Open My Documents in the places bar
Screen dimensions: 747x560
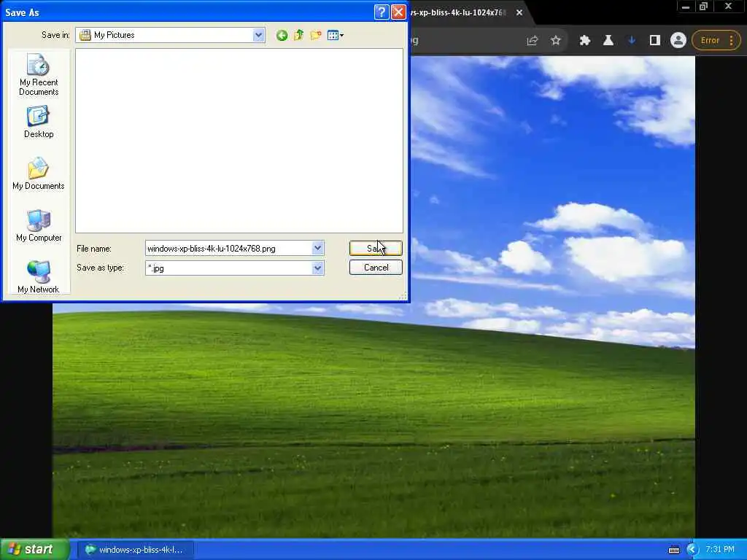(39, 174)
